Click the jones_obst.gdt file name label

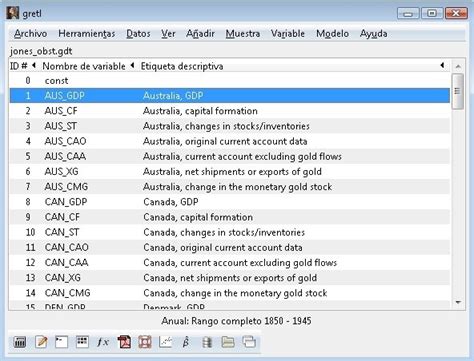(41, 51)
